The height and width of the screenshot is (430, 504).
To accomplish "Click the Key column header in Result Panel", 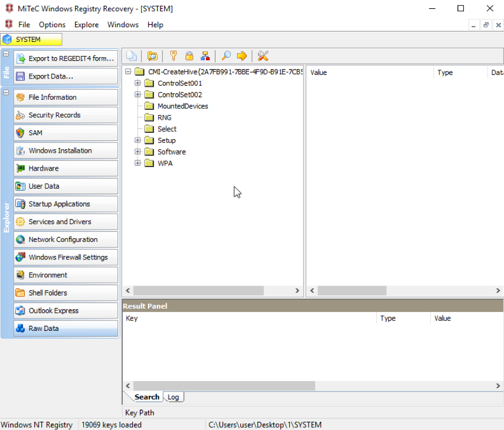I will point(250,318).
